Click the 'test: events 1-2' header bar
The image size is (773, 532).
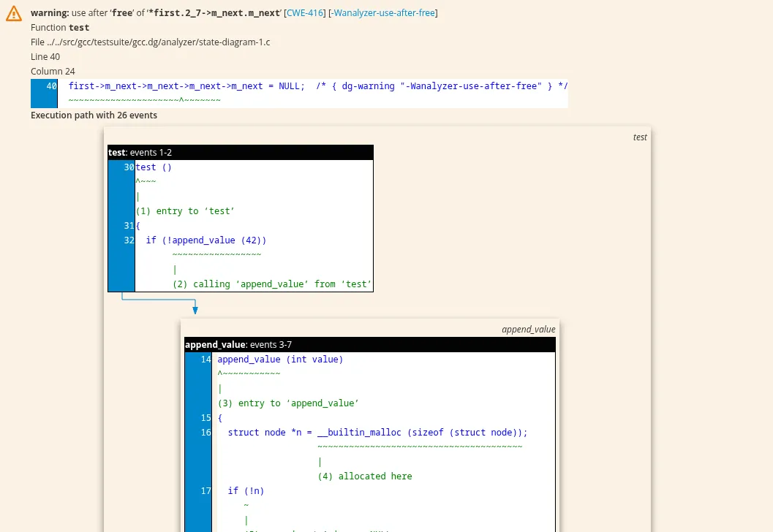click(x=240, y=152)
